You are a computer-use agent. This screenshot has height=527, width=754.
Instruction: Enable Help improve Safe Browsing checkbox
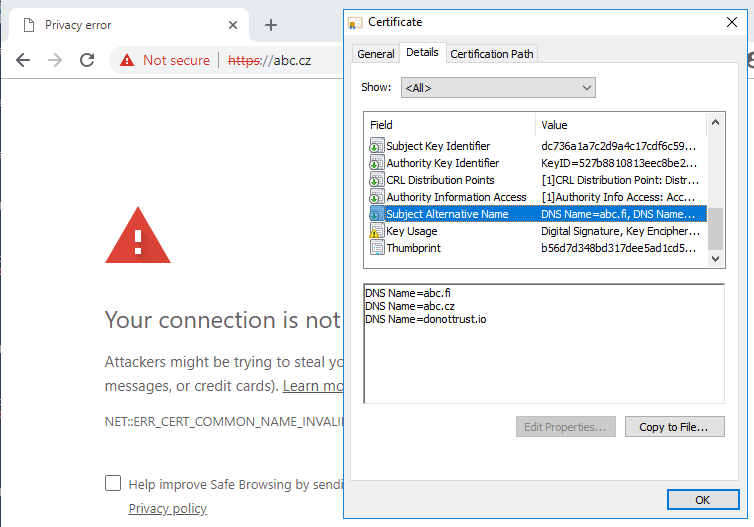tap(113, 483)
